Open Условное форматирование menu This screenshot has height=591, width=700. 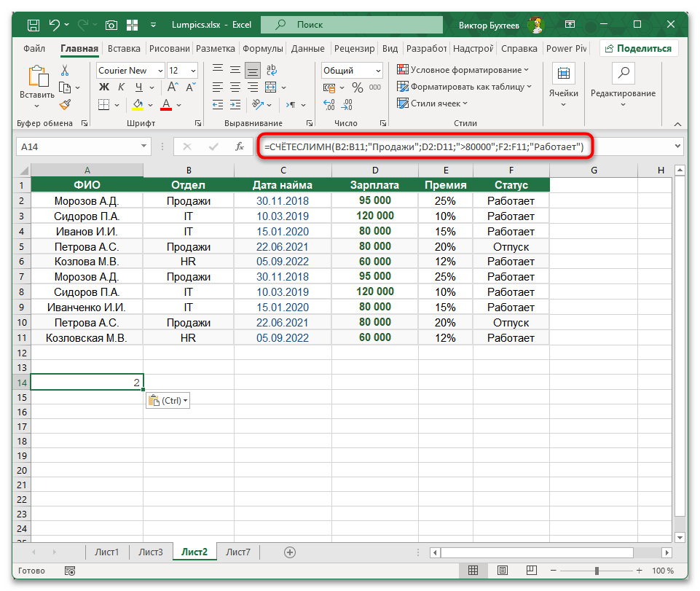tap(463, 70)
